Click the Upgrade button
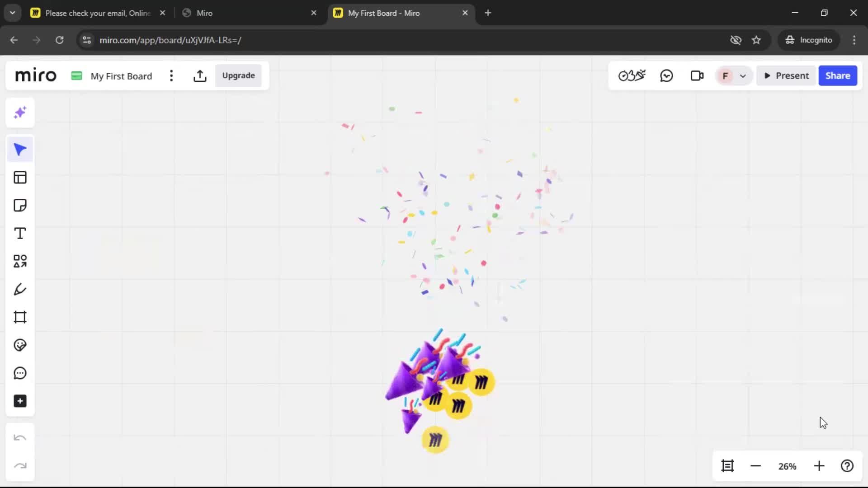 click(238, 75)
